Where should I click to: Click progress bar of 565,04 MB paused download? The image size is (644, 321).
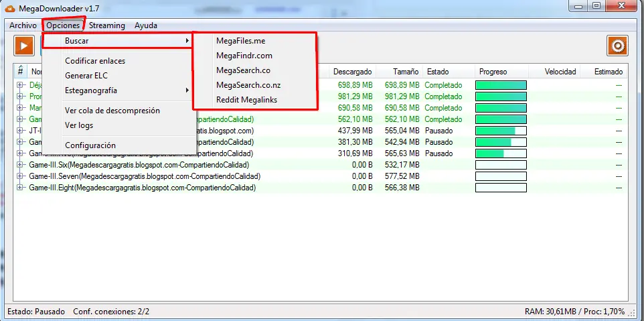[x=501, y=131]
